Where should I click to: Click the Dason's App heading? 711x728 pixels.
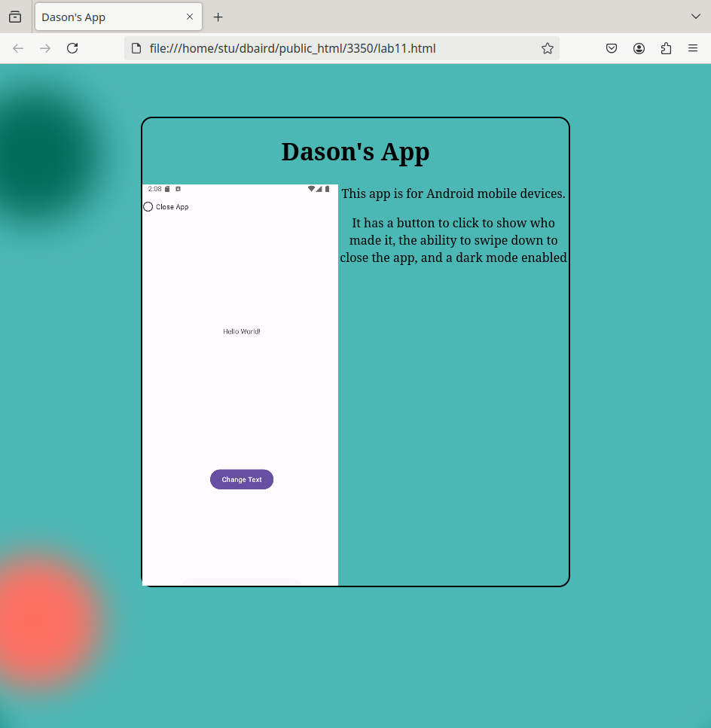click(x=355, y=152)
